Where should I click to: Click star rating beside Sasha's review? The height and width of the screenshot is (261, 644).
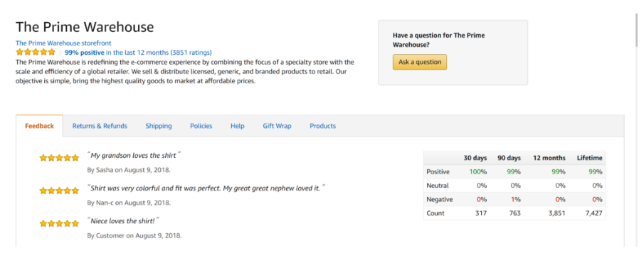(x=59, y=158)
